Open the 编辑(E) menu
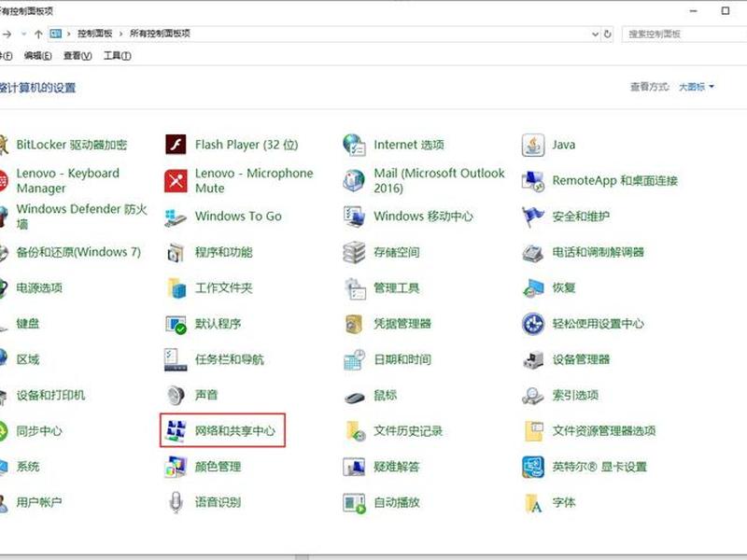This screenshot has width=747, height=560. point(37,56)
